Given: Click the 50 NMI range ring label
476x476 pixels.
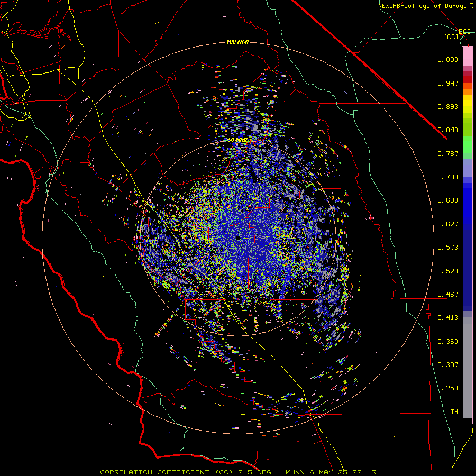Looking at the screenshot, I should [x=237, y=140].
